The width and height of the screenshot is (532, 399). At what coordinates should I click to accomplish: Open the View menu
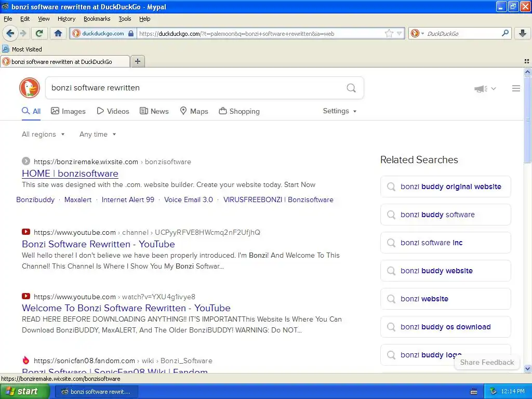pos(44,19)
